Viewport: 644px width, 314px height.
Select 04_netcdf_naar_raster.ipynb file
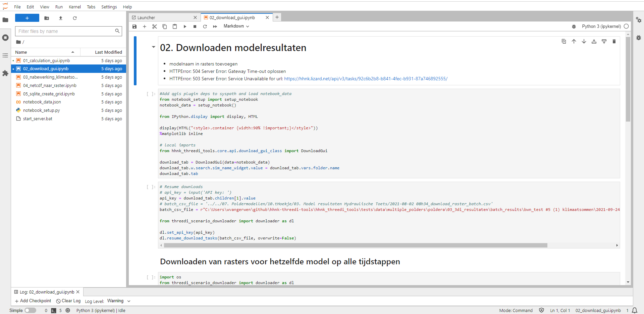[x=68, y=85]
